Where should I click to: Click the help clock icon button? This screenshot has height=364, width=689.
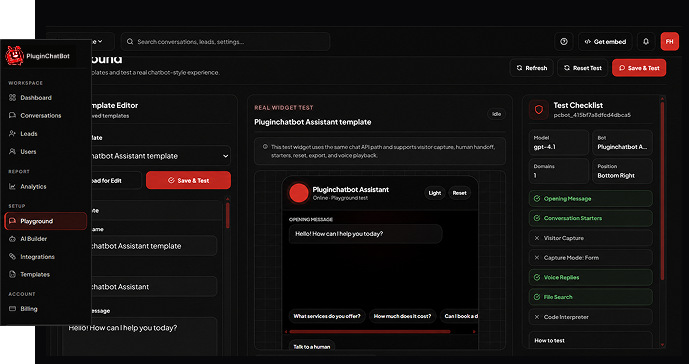point(564,42)
